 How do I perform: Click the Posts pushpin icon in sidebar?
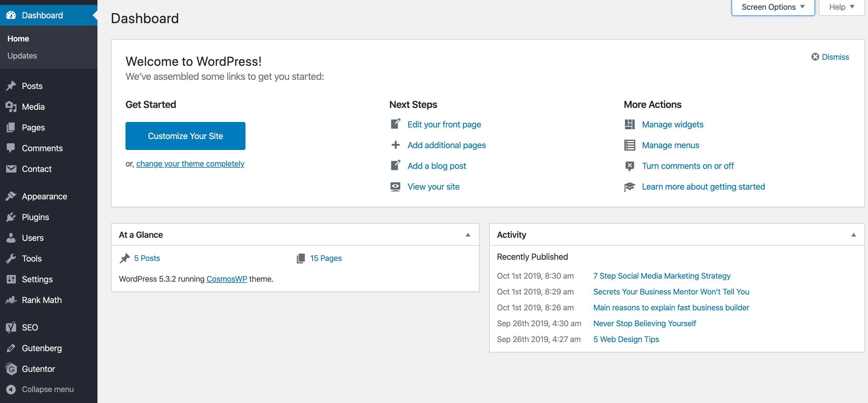point(11,86)
